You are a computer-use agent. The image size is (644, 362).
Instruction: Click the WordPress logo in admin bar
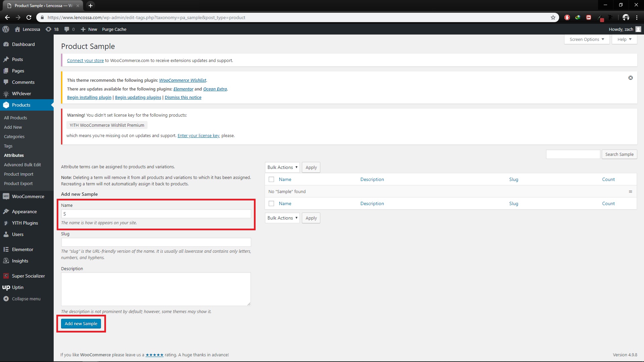tap(6, 29)
